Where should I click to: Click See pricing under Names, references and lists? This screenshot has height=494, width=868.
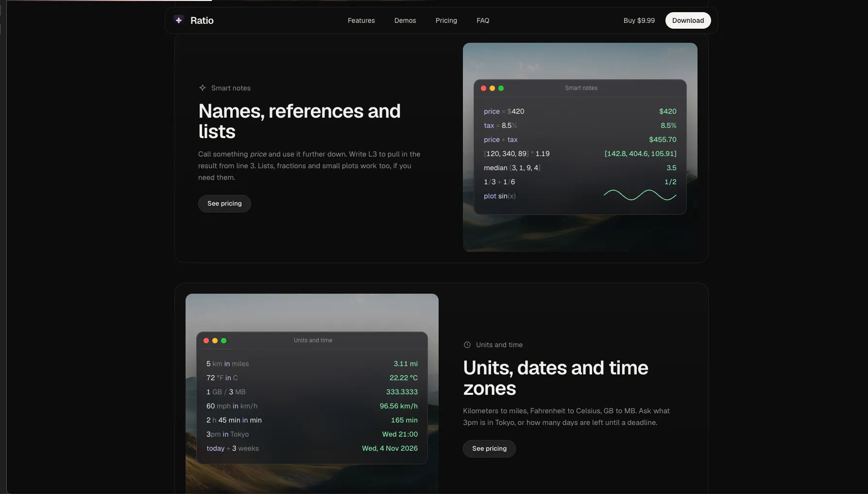224,204
